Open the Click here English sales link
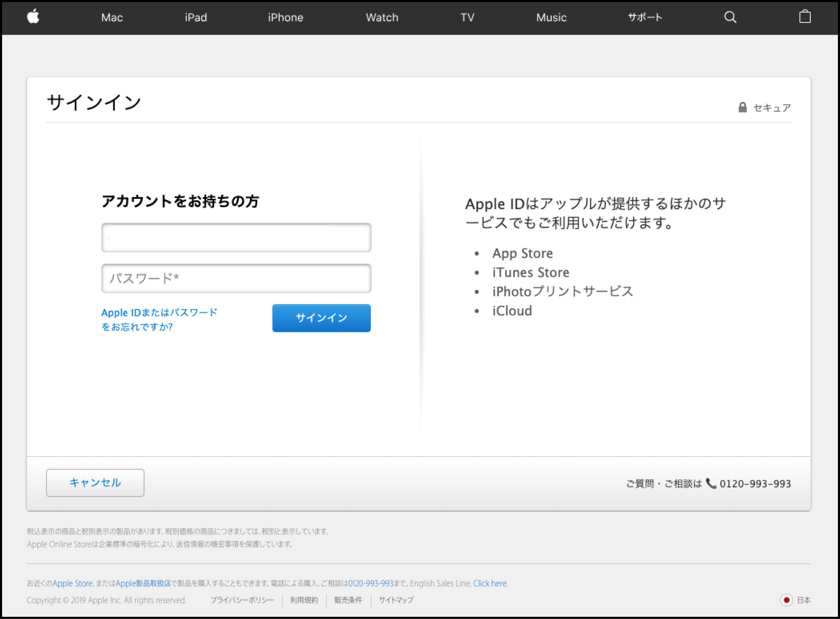Image resolution: width=840 pixels, height=619 pixels. [490, 583]
